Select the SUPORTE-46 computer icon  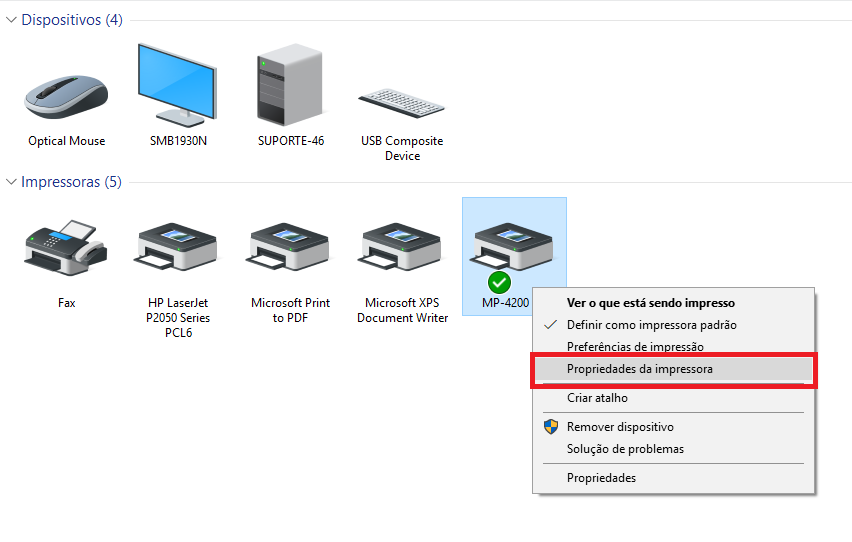[290, 85]
